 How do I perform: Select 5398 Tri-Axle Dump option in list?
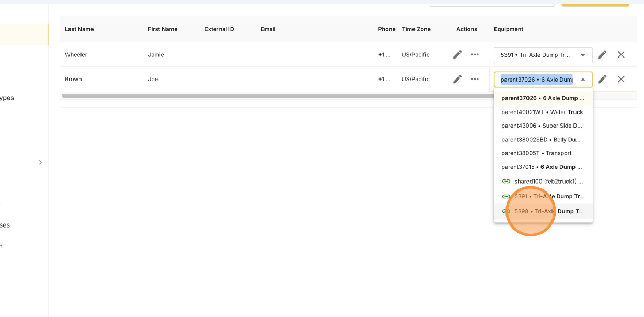543,211
